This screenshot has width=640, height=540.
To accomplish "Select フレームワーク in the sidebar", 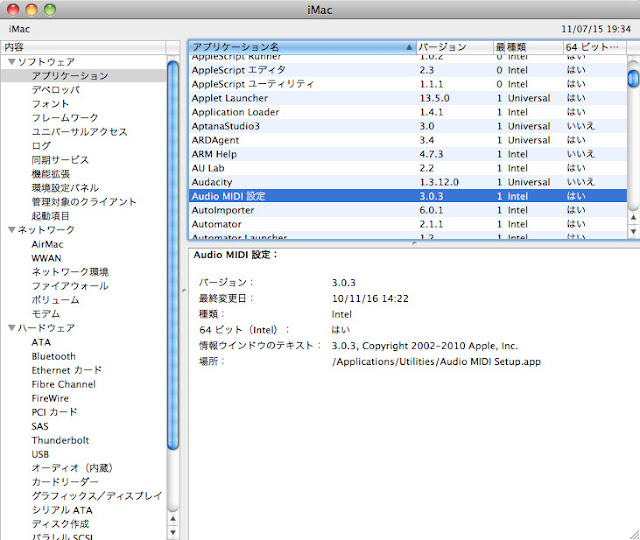I will (65, 118).
